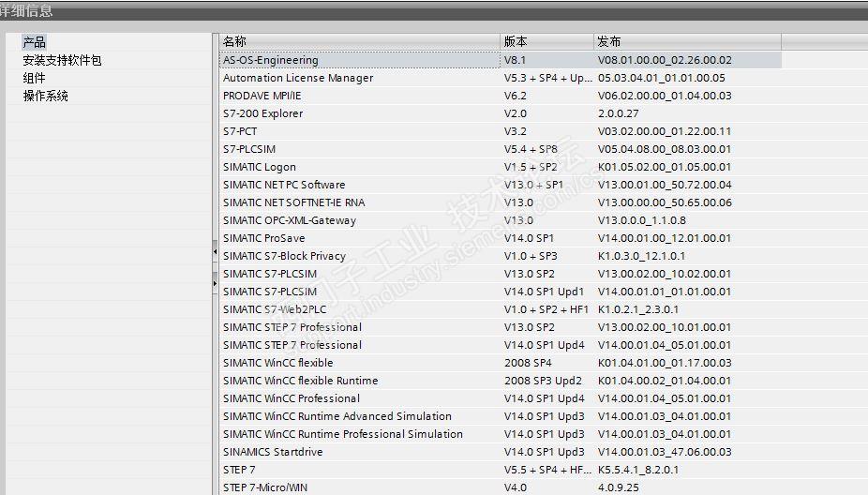
Task: Select SIMATIC WinCC flexible Runtime row
Action: (x=501, y=381)
